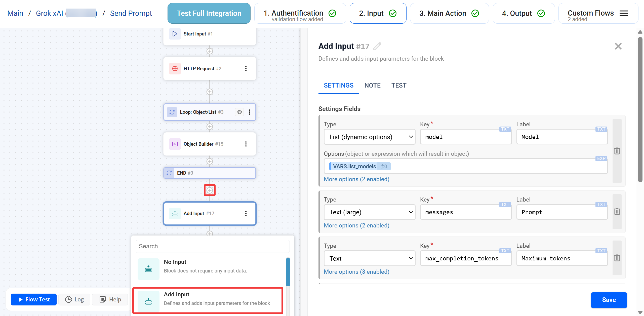Open Type dropdown showing List (dynamic options)
The width and height of the screenshot is (644, 316).
pos(369,137)
